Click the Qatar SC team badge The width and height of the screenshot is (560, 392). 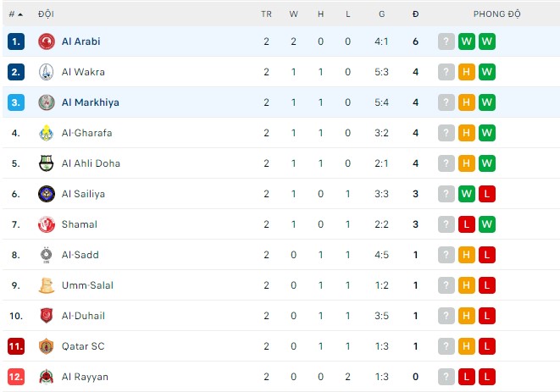[47, 346]
